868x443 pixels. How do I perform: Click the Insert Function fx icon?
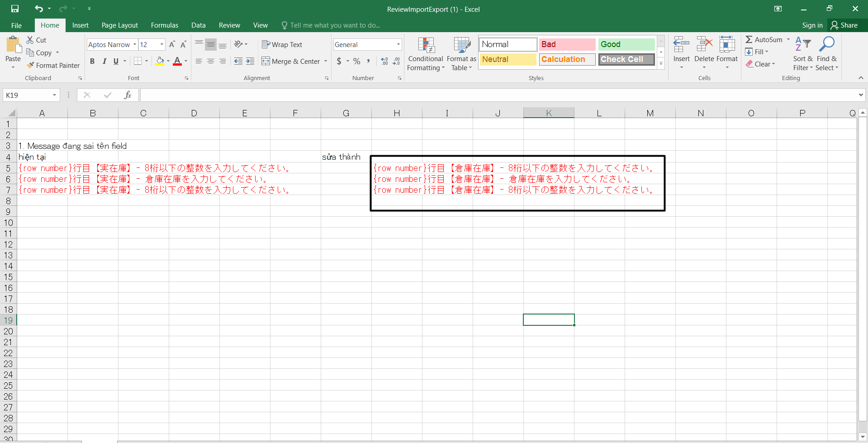[x=128, y=95]
